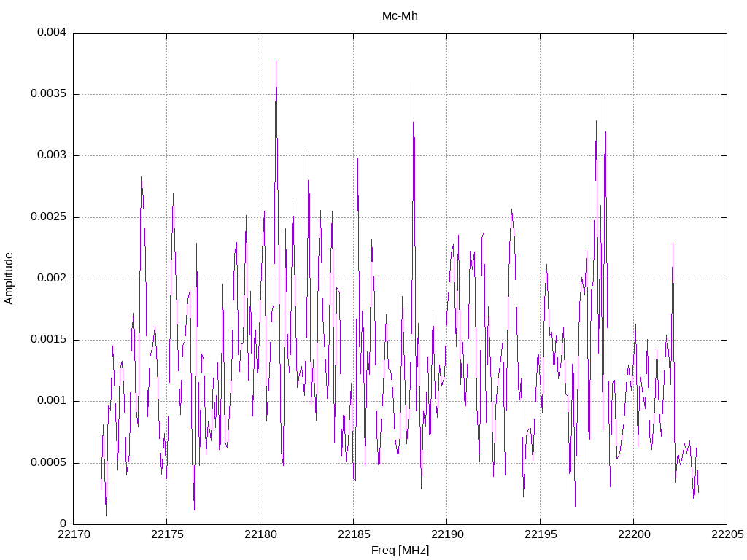Click the y-axis tick label 0.004
Image resolution: width=747 pixels, height=560 pixels.
tap(52, 32)
